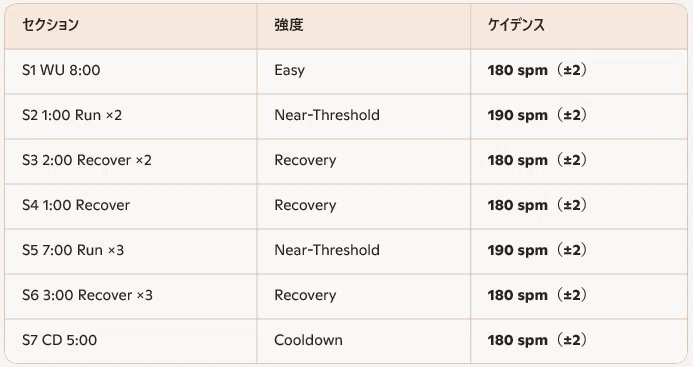Screen dimensions: 693x367
Task: Click Recovery in the S6 row
Action: (305, 295)
